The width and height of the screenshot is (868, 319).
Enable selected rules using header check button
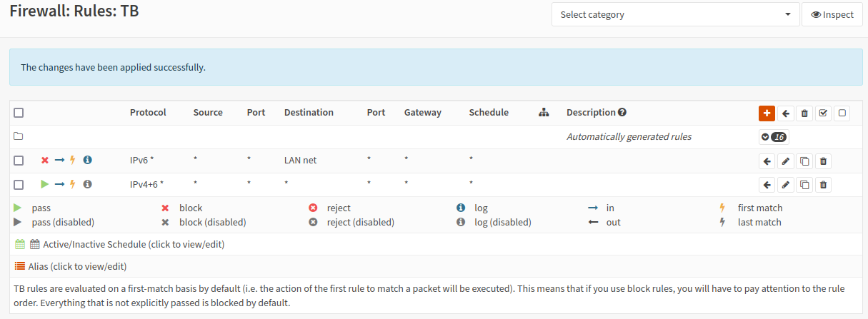(823, 113)
